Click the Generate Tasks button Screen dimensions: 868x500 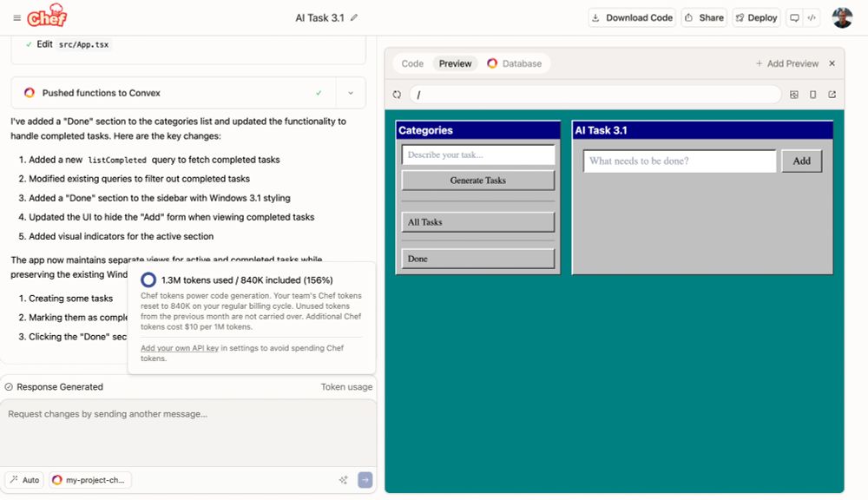point(478,181)
